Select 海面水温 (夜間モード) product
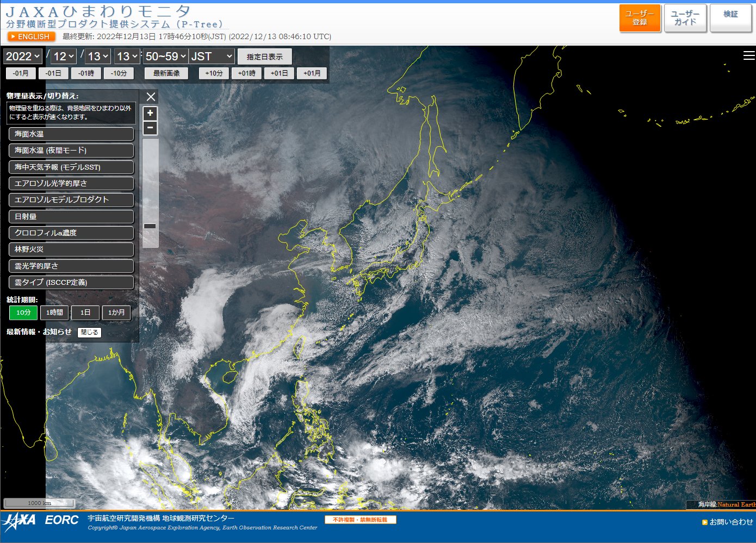756x543 pixels. click(x=71, y=151)
